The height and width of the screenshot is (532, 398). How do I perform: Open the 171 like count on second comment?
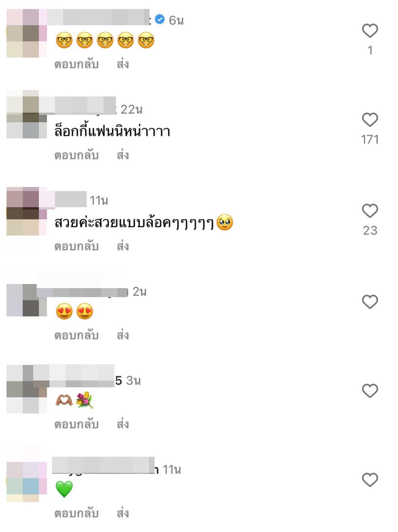coord(370,139)
